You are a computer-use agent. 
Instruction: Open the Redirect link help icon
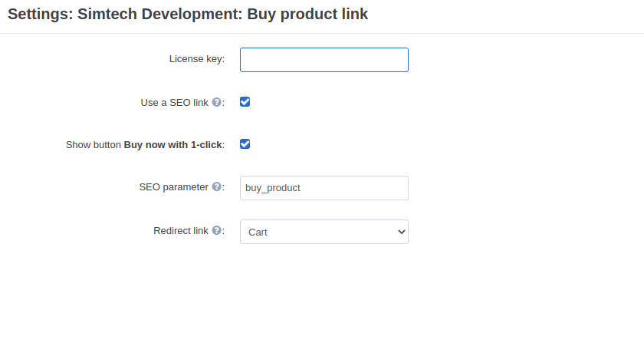click(x=216, y=230)
